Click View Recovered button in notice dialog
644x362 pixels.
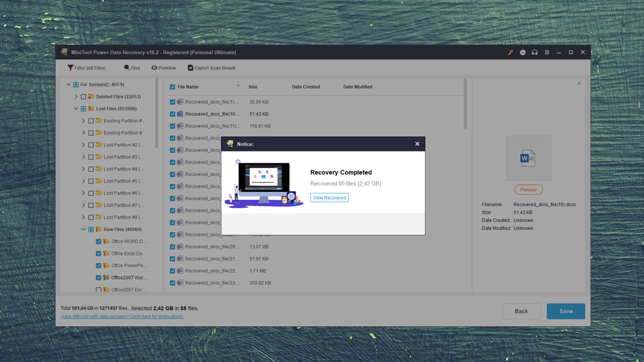329,197
